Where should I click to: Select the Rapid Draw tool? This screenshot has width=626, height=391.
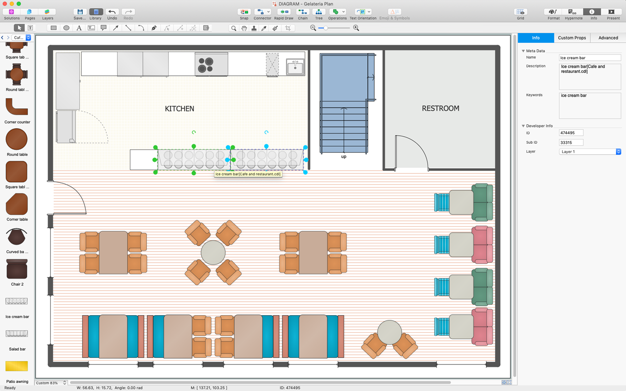pos(284,12)
